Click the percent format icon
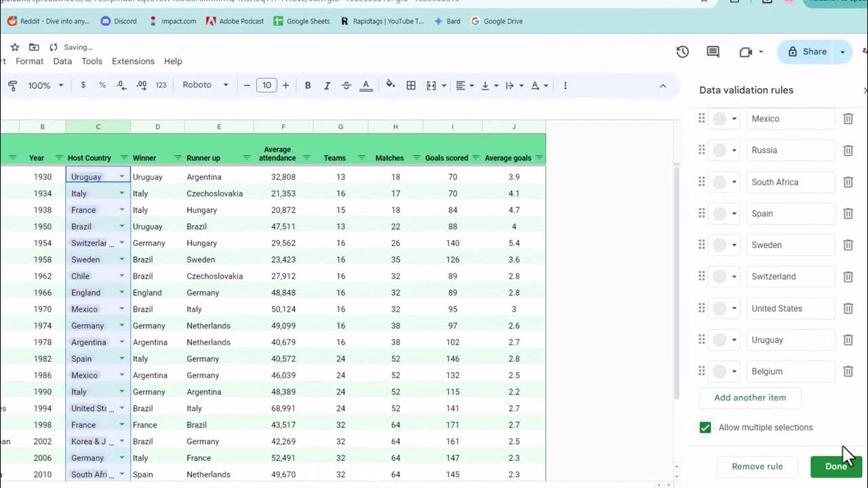Screen dimensions: 868x488 102,85
